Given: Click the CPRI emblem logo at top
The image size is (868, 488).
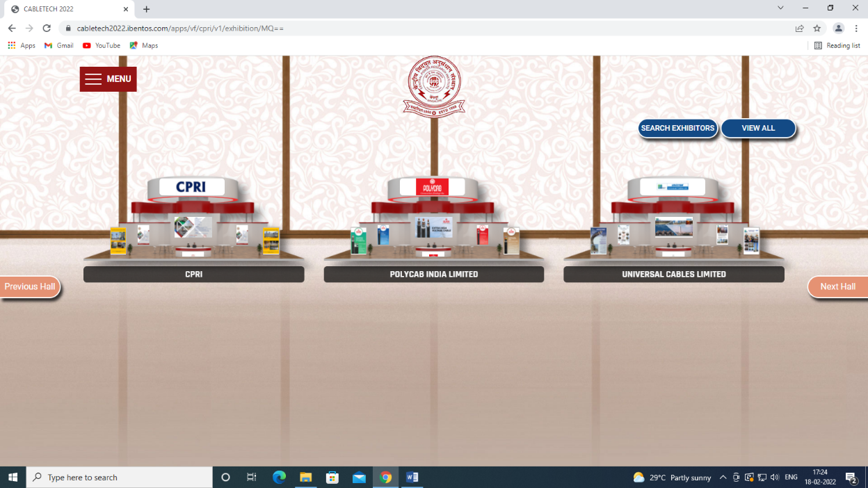Looking at the screenshot, I should click(434, 87).
